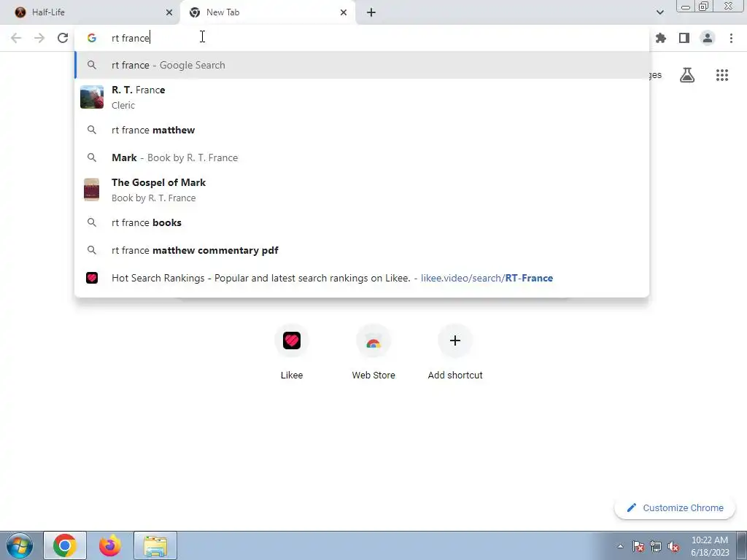Go forward with the forward arrow
The width and height of the screenshot is (747, 560).
[39, 38]
